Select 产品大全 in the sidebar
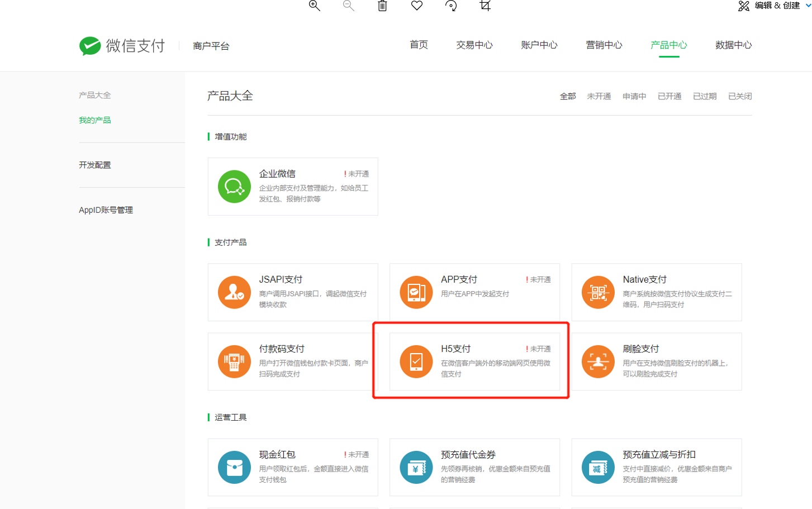 click(x=95, y=95)
